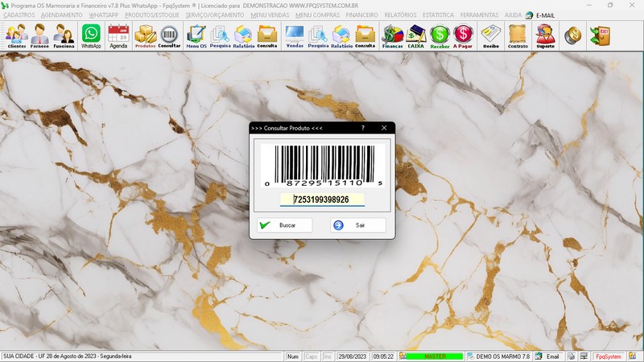
Task: Open the FINANCEIRO menu
Action: tap(361, 14)
